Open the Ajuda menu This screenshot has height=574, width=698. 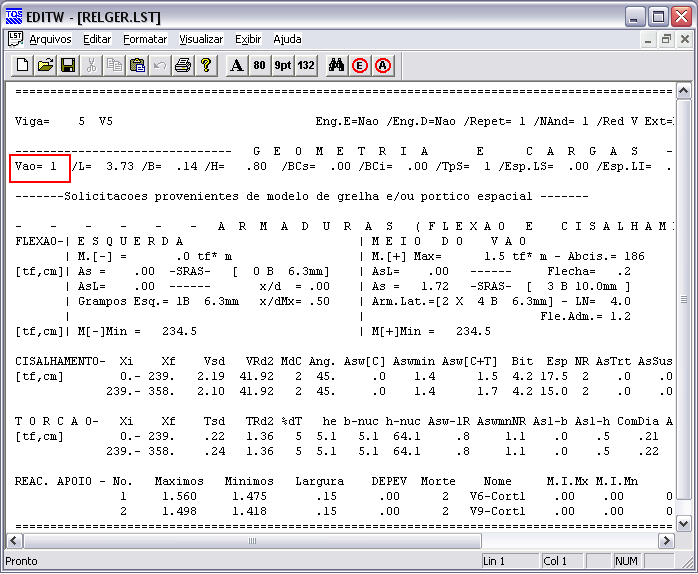point(287,39)
